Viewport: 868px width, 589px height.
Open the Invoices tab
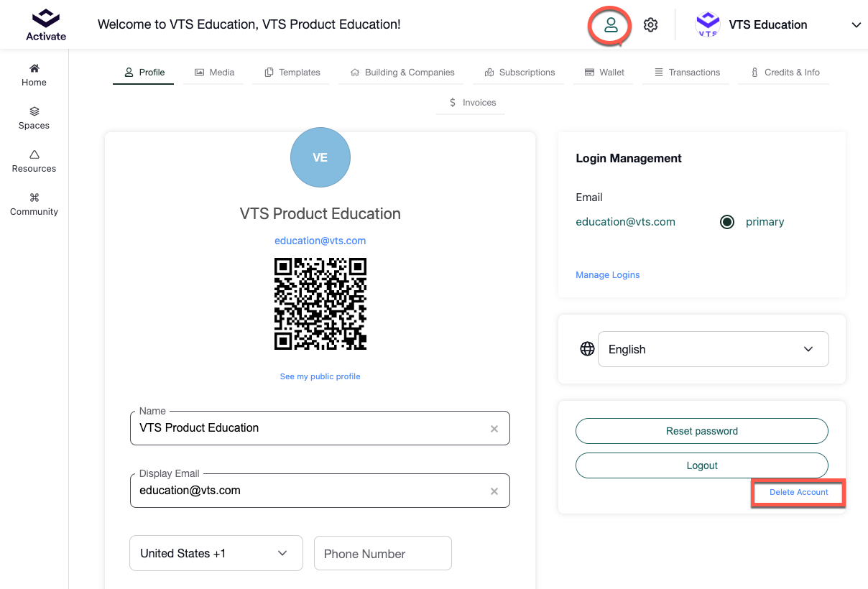[x=471, y=103]
